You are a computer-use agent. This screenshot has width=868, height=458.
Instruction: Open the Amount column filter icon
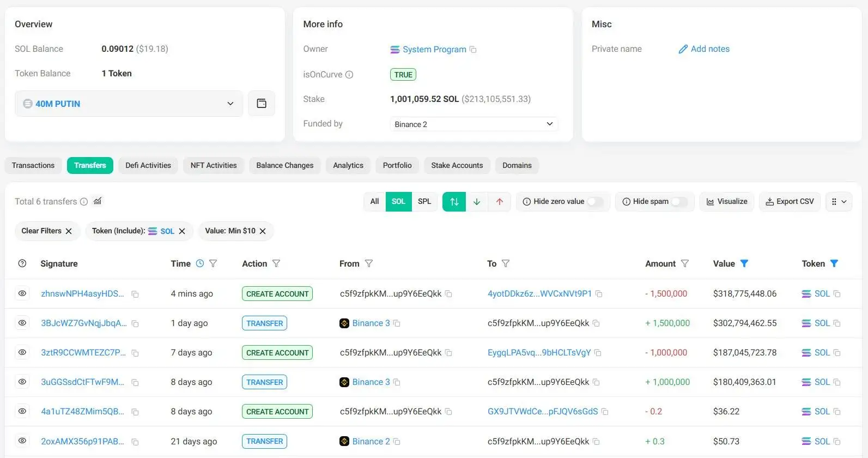[x=685, y=263]
